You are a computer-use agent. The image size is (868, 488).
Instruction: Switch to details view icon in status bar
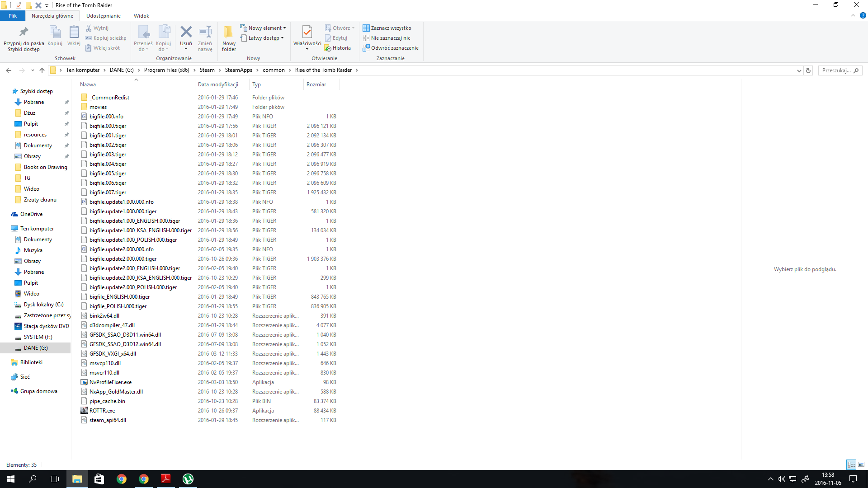[851, 465]
